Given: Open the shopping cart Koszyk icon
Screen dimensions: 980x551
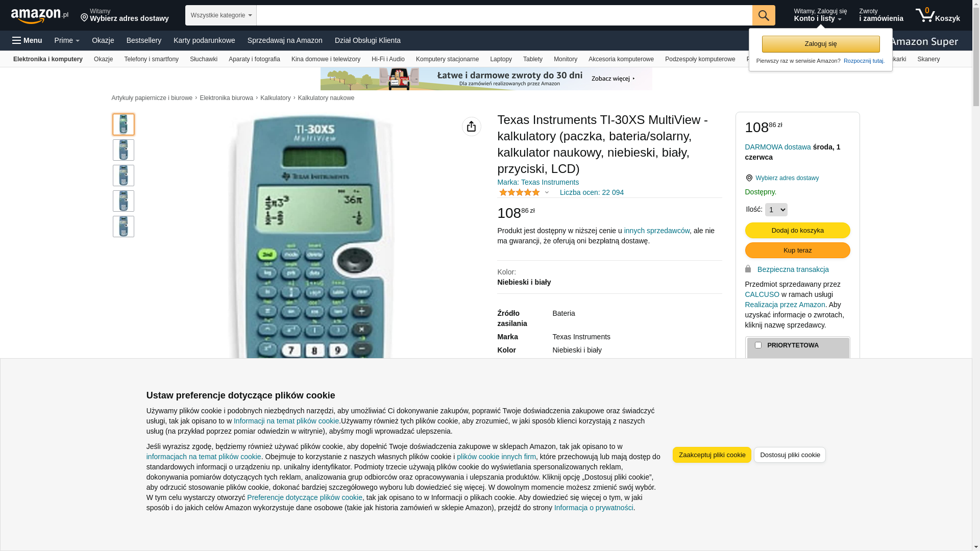Looking at the screenshot, I should point(938,15).
